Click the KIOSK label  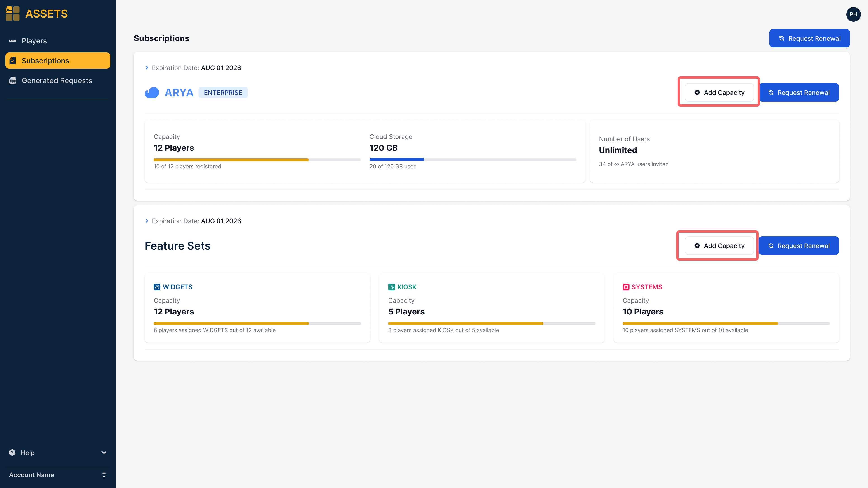pyautogui.click(x=407, y=287)
